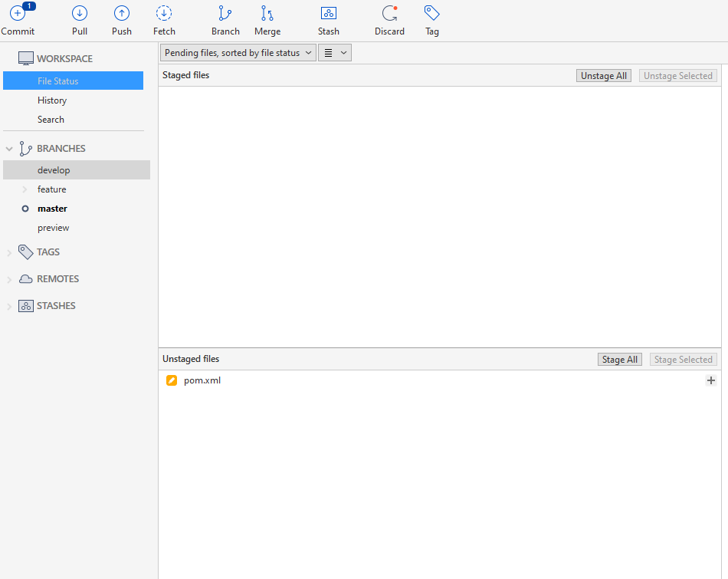Select the feature branch folder

(51, 189)
